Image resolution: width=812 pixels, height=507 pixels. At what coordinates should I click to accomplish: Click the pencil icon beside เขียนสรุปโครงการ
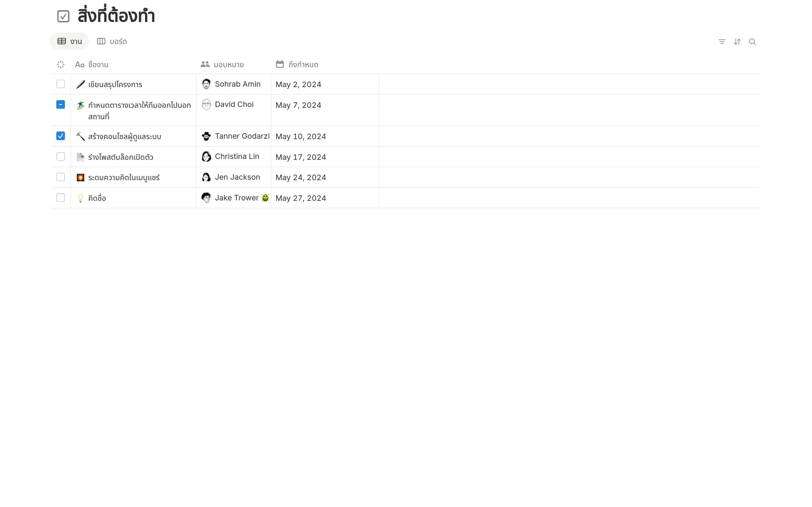80,84
